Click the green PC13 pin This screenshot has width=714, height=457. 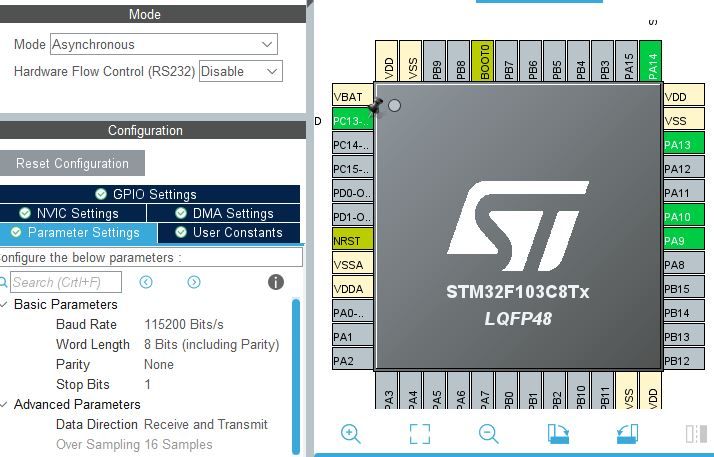[x=352, y=121]
